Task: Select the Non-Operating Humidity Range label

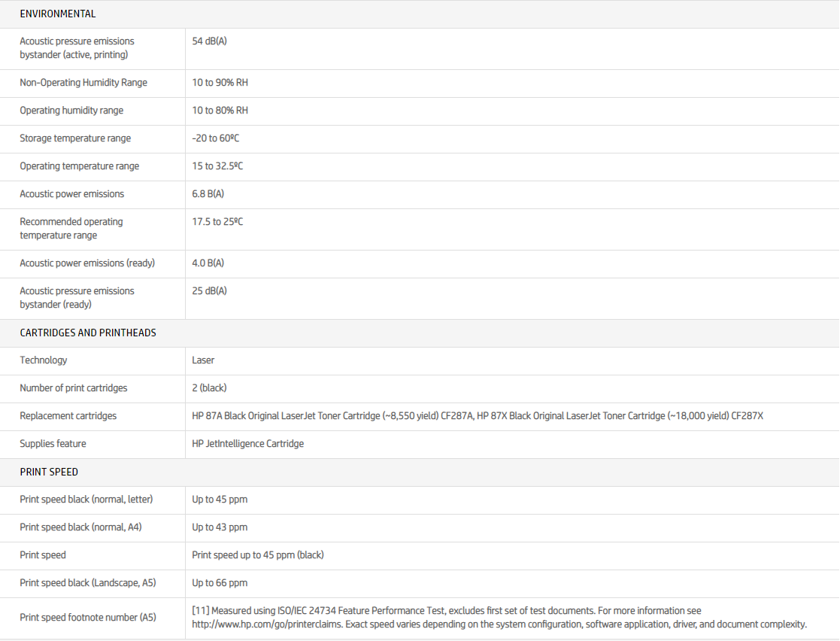Action: coord(83,83)
